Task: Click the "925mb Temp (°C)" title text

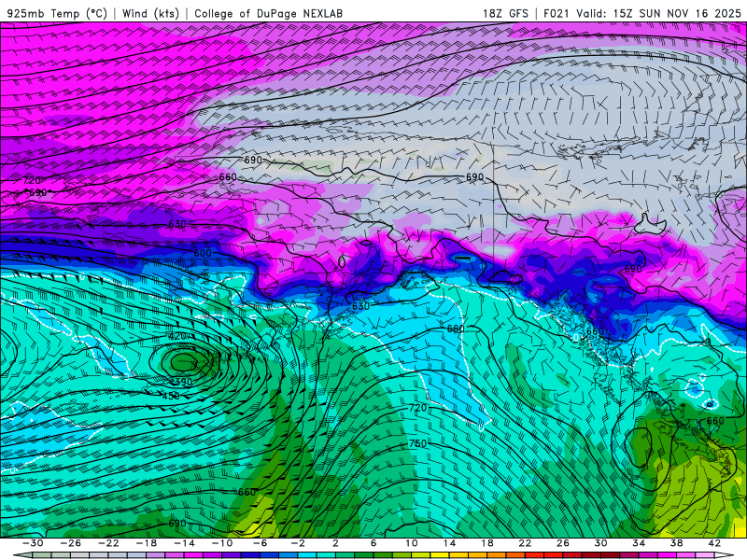Action: (x=57, y=13)
